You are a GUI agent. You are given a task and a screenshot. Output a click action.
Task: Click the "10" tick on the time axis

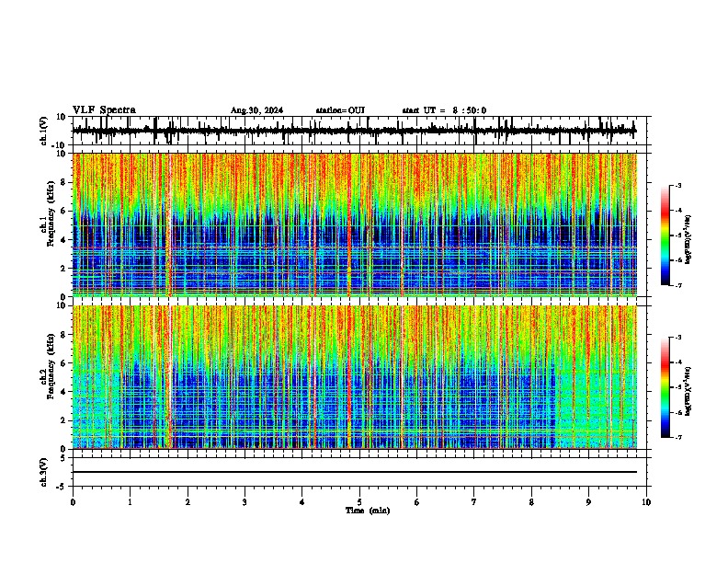(x=646, y=502)
